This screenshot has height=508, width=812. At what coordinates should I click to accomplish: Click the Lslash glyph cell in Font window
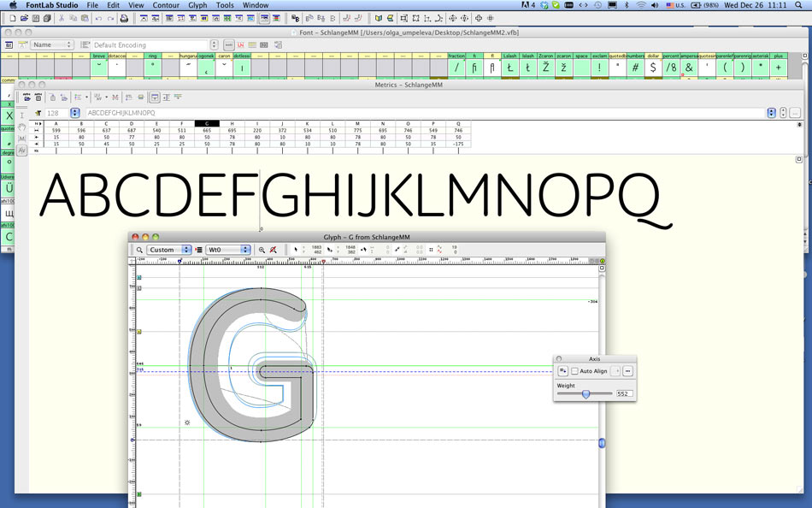pos(510,67)
